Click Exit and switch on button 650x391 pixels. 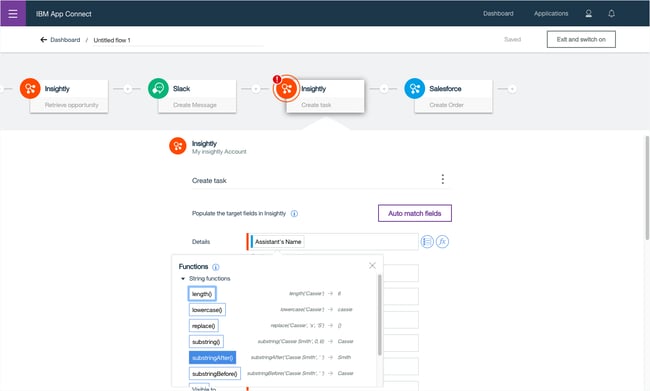[x=581, y=39]
